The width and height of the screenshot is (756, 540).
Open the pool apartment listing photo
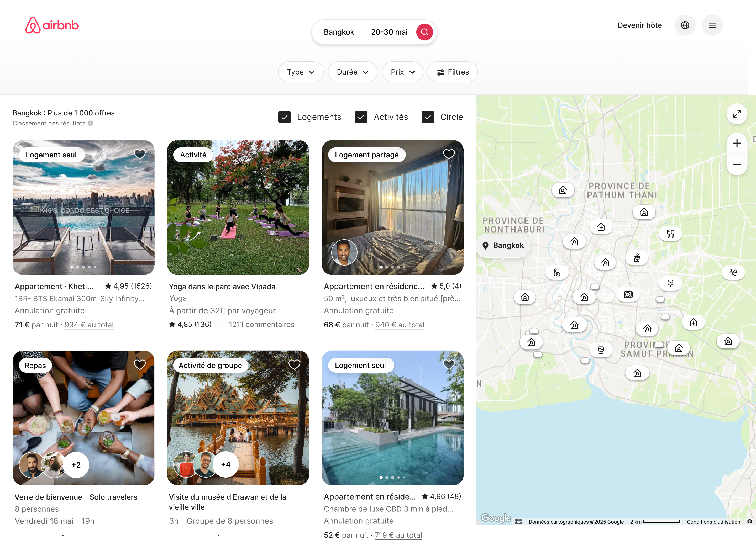tap(392, 418)
